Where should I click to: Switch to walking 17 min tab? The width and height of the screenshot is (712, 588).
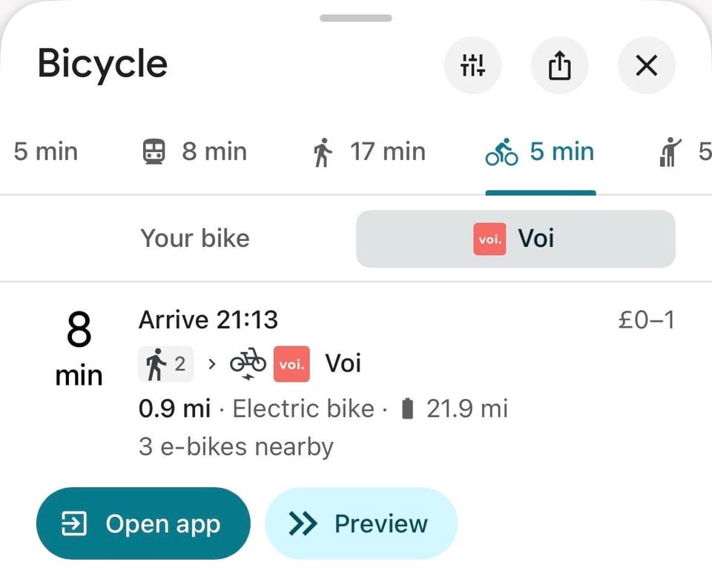369,152
